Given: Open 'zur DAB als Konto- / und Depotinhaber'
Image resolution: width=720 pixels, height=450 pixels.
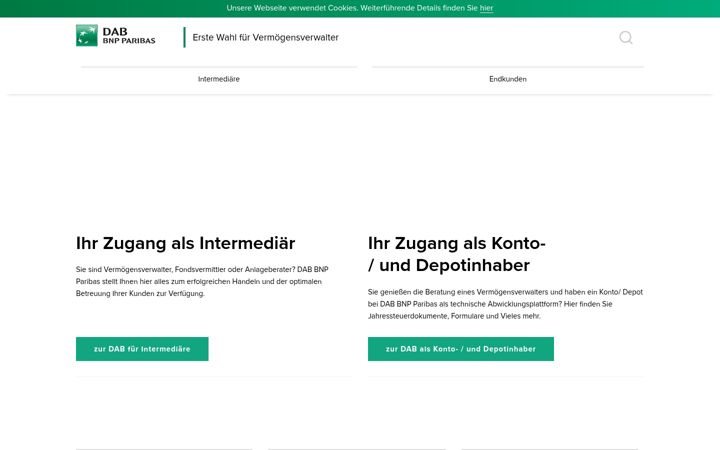Looking at the screenshot, I should (461, 349).
